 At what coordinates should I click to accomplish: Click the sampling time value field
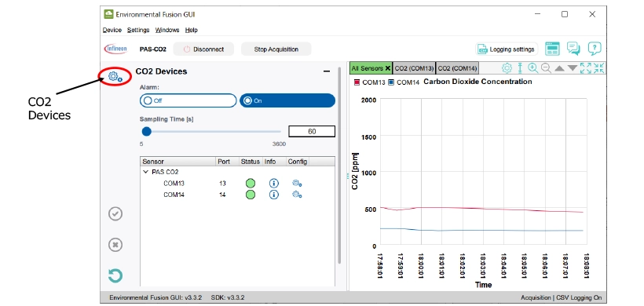pyautogui.click(x=312, y=132)
